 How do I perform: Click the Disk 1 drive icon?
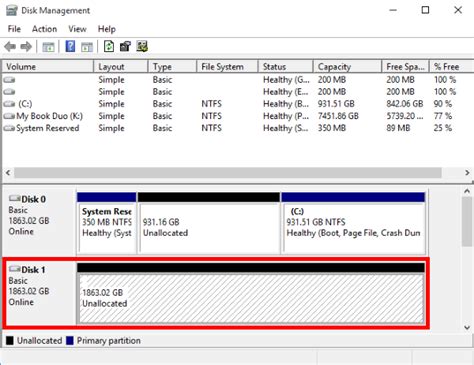click(15, 269)
